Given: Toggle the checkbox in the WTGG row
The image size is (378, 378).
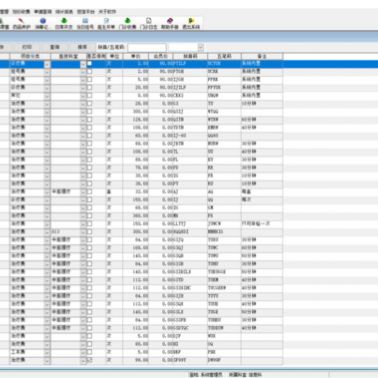Looking at the screenshot, I should click(90, 111).
